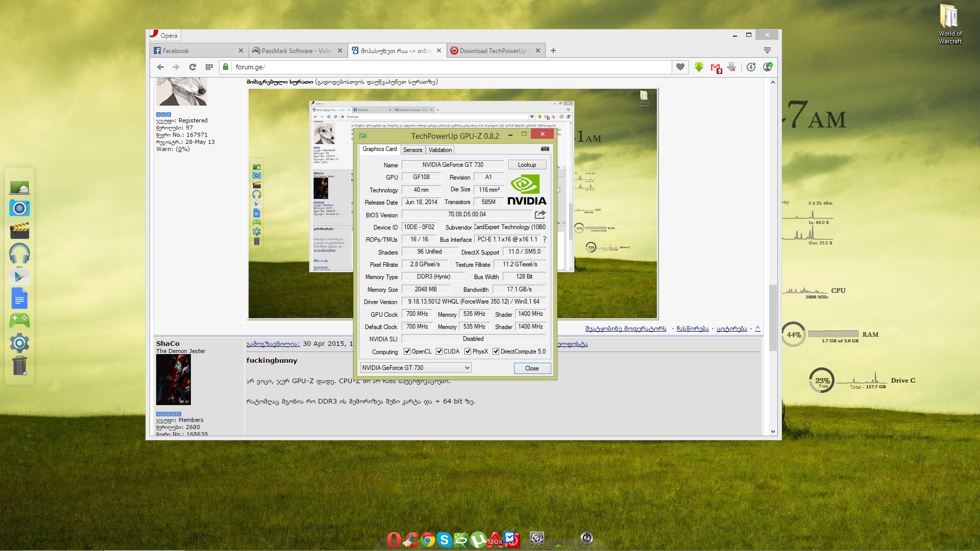Click the Close button in GPU-Z
980x551 pixels.
[x=531, y=368]
